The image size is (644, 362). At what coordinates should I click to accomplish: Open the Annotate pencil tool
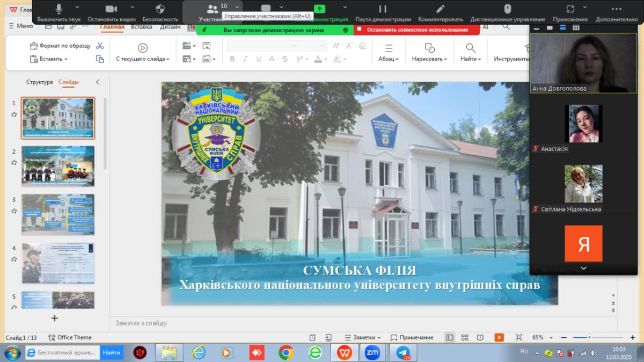pos(440,9)
